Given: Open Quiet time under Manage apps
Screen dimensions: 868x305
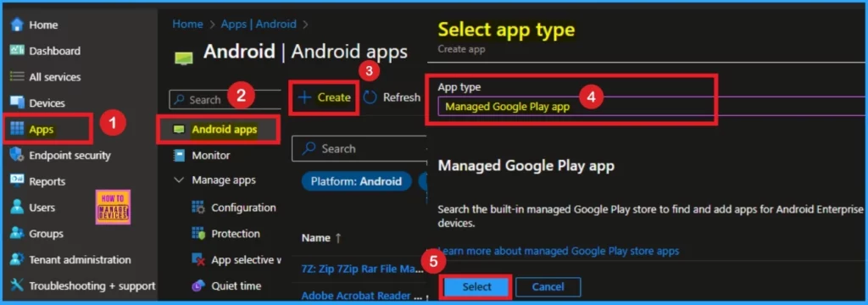Looking at the screenshot, I should click(236, 286).
